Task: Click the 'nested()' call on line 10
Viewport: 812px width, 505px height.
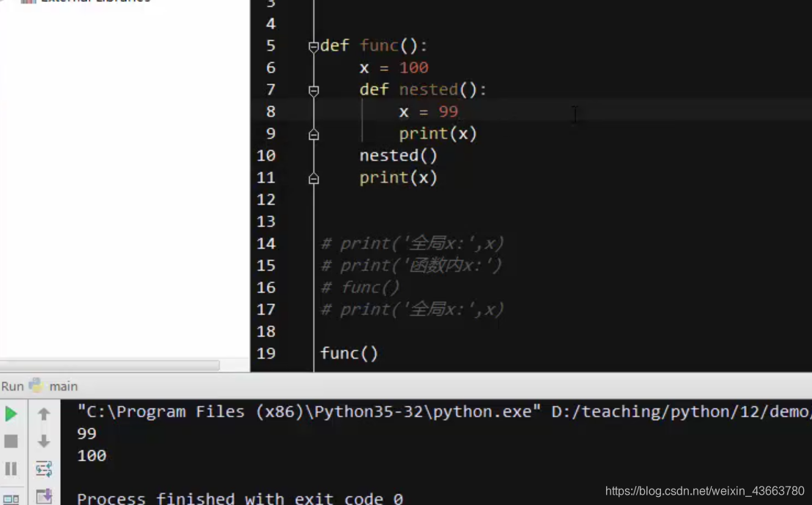Action: (x=398, y=155)
